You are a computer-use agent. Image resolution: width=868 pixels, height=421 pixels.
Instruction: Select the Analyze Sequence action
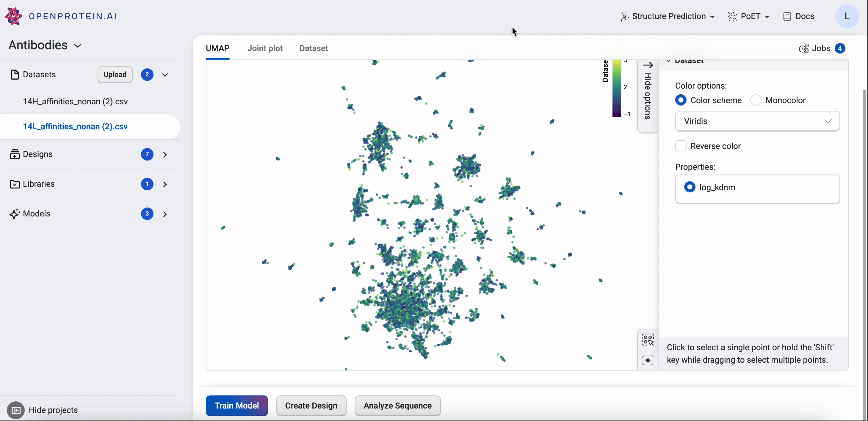pyautogui.click(x=397, y=406)
